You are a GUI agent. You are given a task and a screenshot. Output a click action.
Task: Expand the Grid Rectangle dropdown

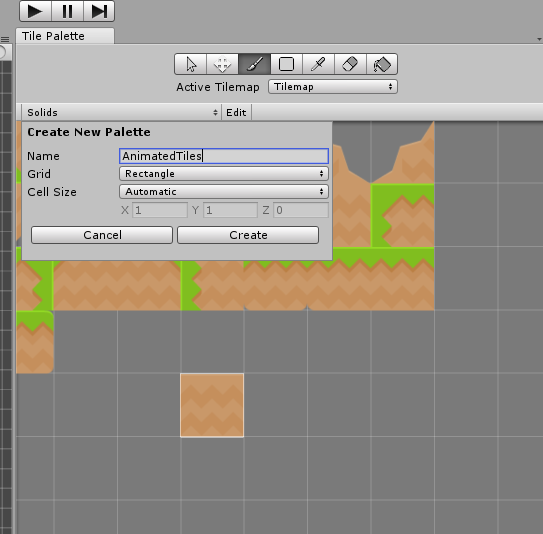point(224,173)
